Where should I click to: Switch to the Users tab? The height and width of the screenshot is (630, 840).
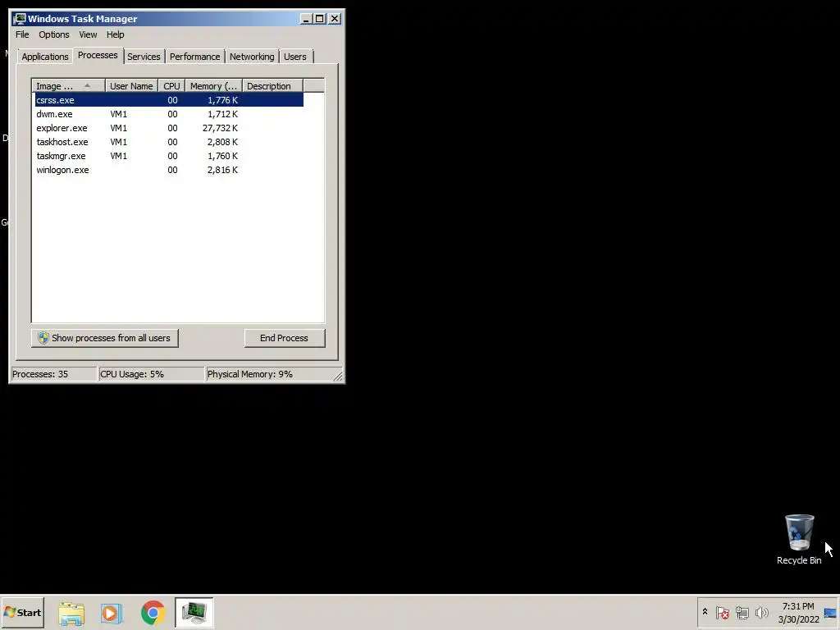point(295,57)
